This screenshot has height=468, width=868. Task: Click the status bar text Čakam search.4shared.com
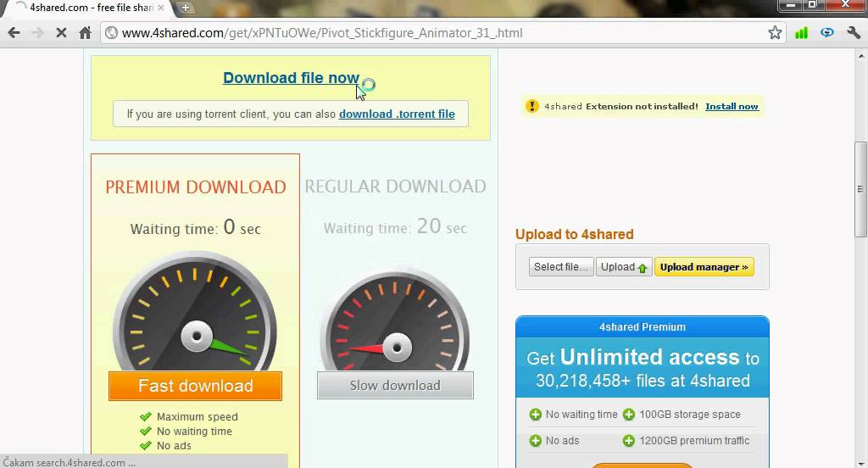(70, 462)
